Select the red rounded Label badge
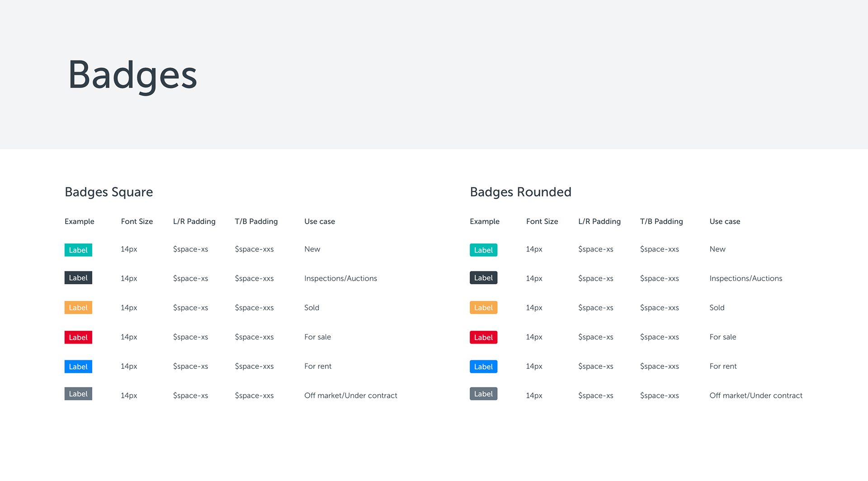868x481 pixels. [483, 337]
